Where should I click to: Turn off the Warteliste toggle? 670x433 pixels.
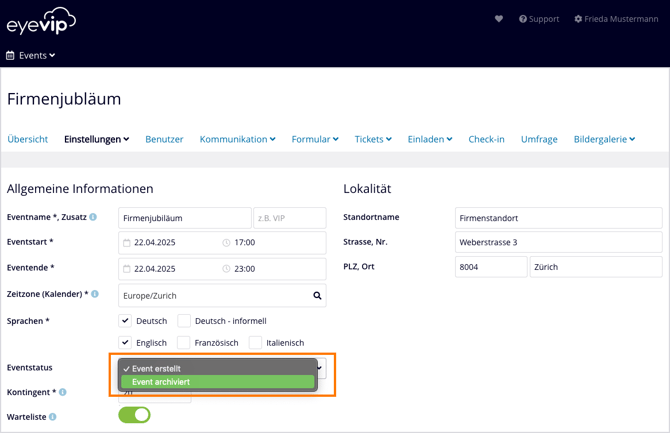[135, 415]
